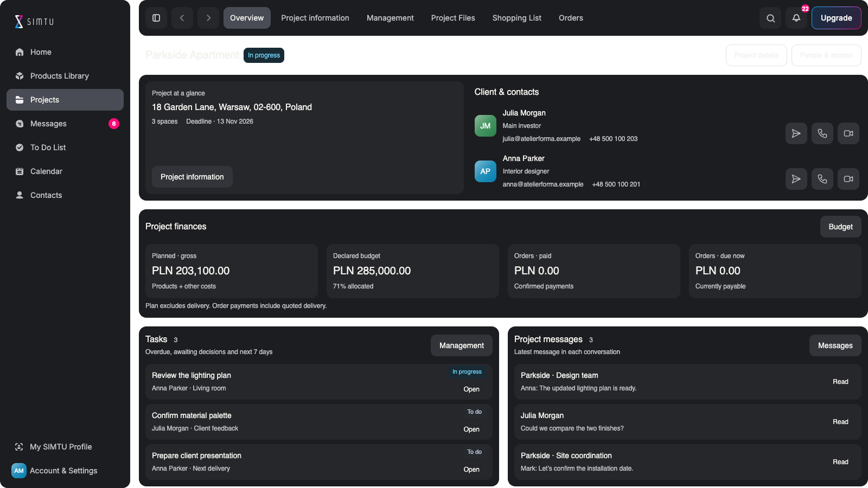Image resolution: width=868 pixels, height=488 pixels.
Task: Click anna@atelierforma.example email address
Action: [543, 184]
